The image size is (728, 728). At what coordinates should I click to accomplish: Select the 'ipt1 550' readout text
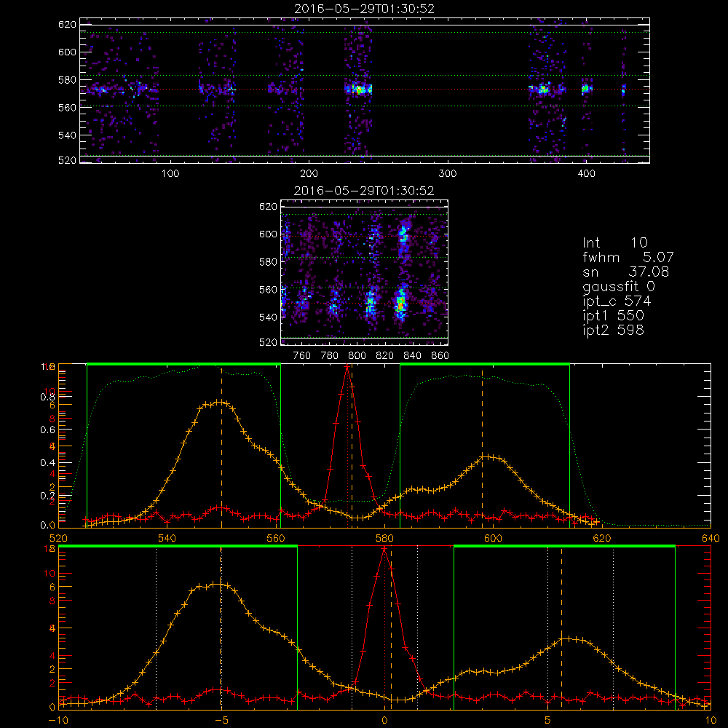click(613, 316)
